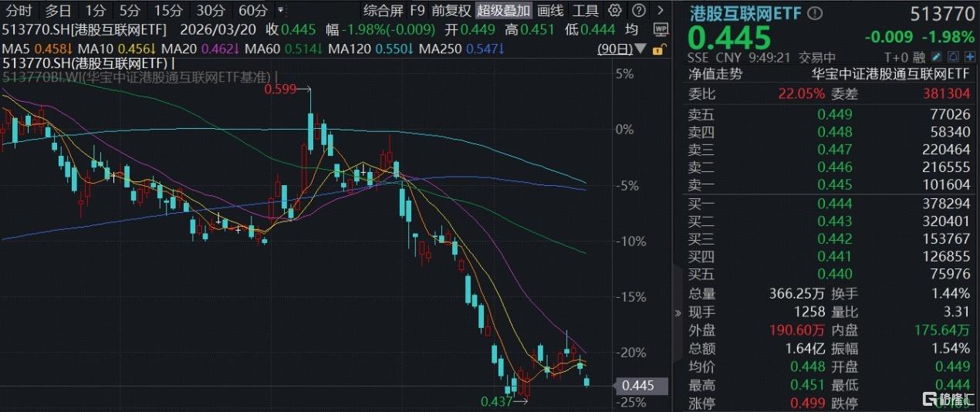Click the stock code 513770

942,14
